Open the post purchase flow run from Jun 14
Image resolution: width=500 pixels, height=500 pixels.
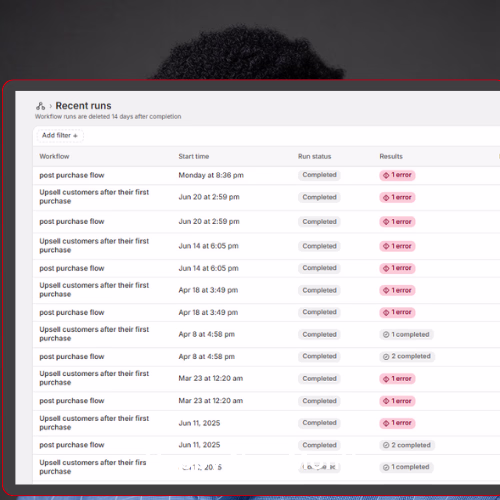72,268
